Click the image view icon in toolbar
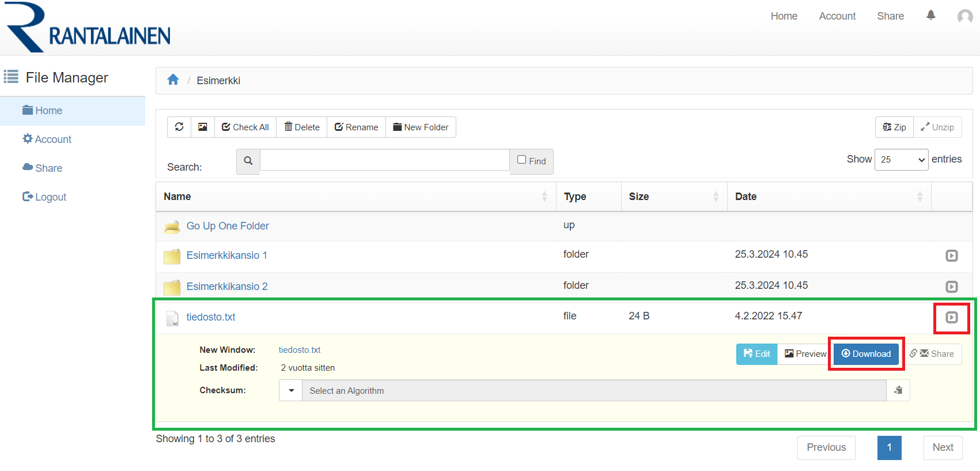The image size is (980, 471). [x=203, y=127]
